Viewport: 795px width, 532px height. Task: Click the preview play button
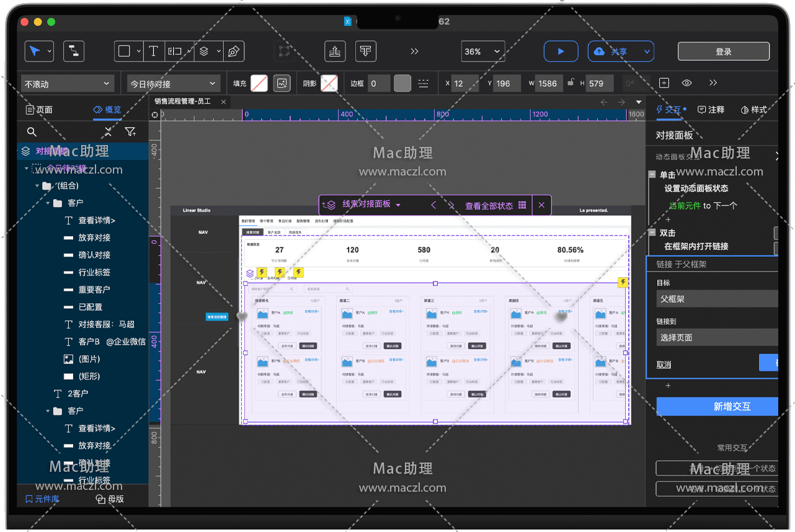(561, 51)
